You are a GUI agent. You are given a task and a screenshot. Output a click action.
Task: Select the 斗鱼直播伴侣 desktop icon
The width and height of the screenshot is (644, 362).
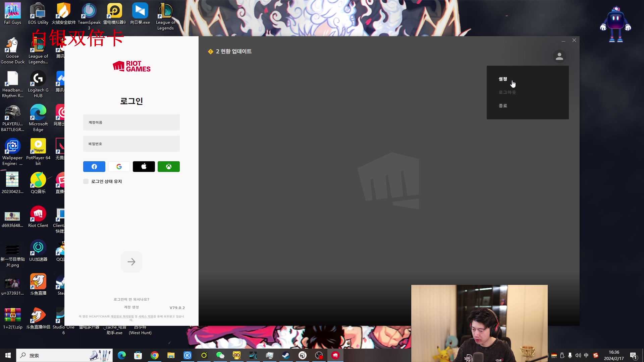(38, 318)
